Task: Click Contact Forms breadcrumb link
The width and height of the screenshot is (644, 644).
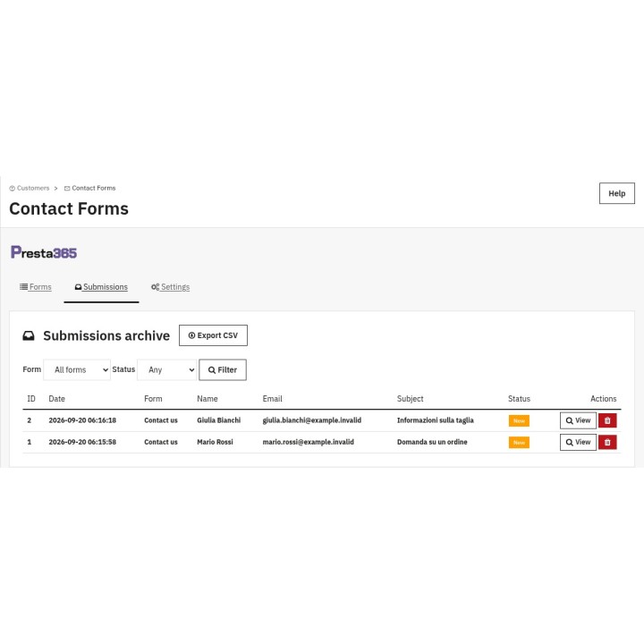Action: click(x=90, y=188)
